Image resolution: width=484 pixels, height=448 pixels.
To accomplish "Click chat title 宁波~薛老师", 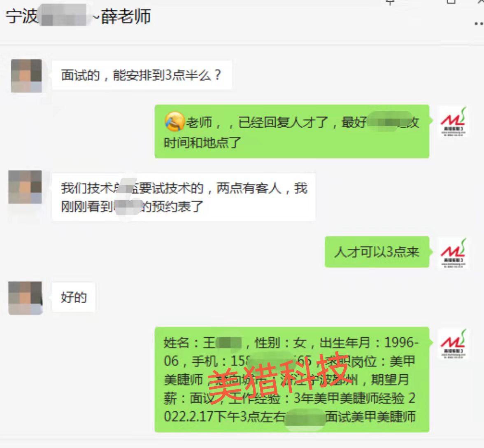I will [x=78, y=16].
